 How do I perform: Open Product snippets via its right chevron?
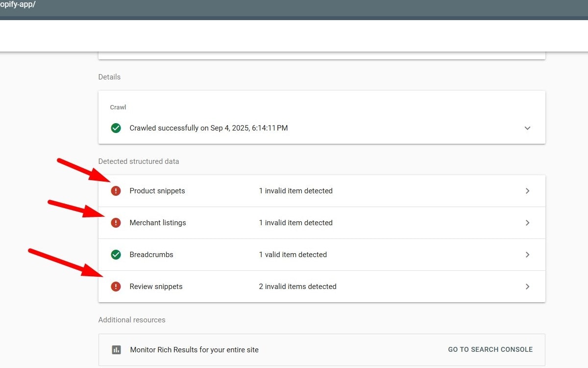(527, 191)
